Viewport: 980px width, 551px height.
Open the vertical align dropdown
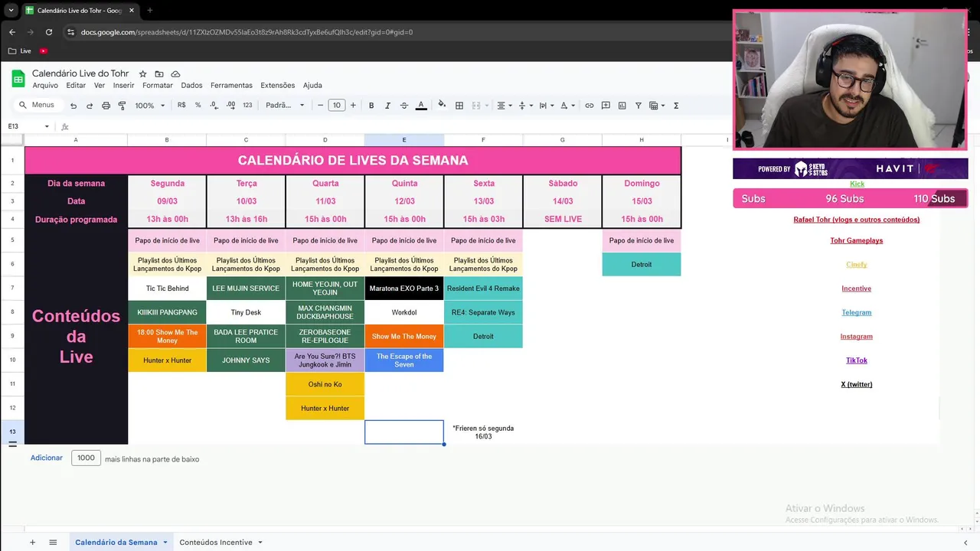point(524,106)
